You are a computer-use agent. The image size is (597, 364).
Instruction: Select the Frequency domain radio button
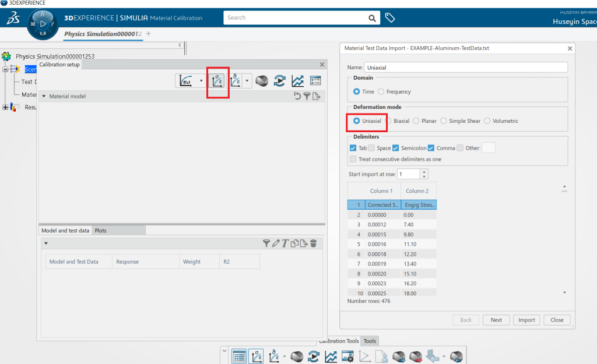coord(381,91)
